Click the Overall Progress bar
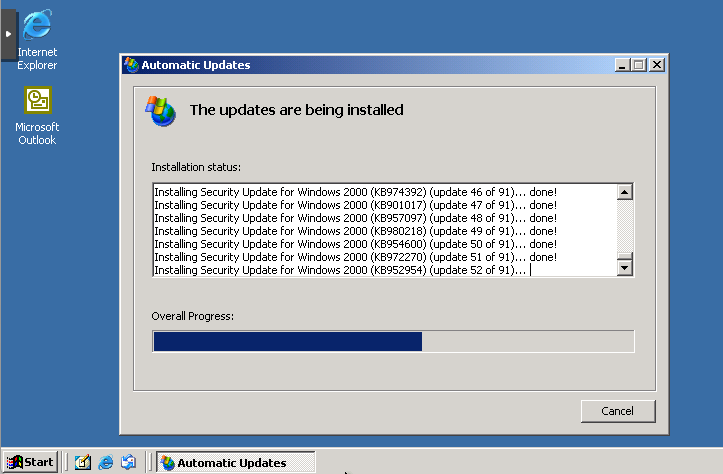723x474 pixels. click(x=393, y=341)
